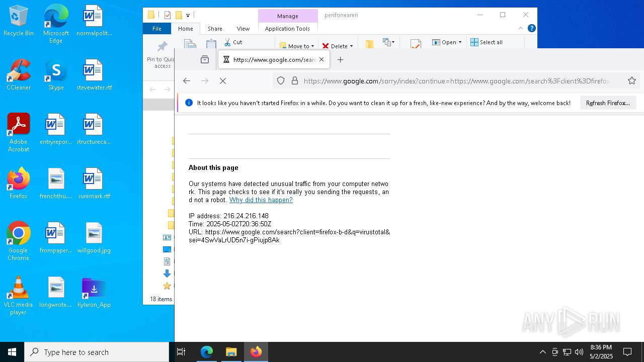This screenshot has width=644, height=362.
Task: Open a new Firefox tab
Action: [x=340, y=59]
